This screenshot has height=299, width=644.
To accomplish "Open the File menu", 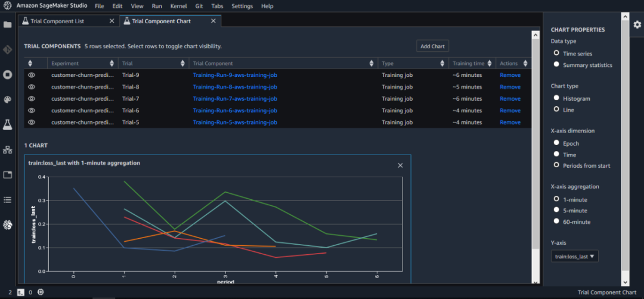I will click(x=99, y=6).
